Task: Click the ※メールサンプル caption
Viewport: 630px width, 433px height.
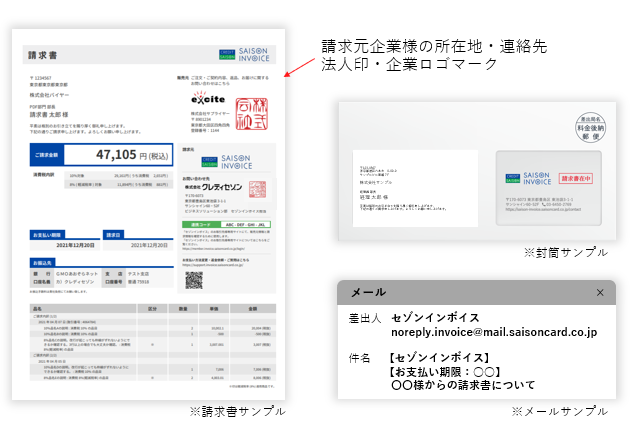Action: coord(560,412)
